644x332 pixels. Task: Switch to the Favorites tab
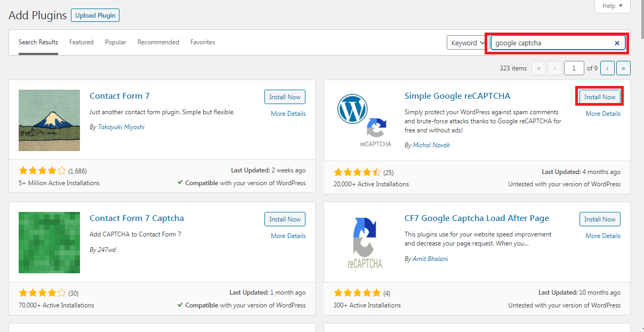(203, 42)
